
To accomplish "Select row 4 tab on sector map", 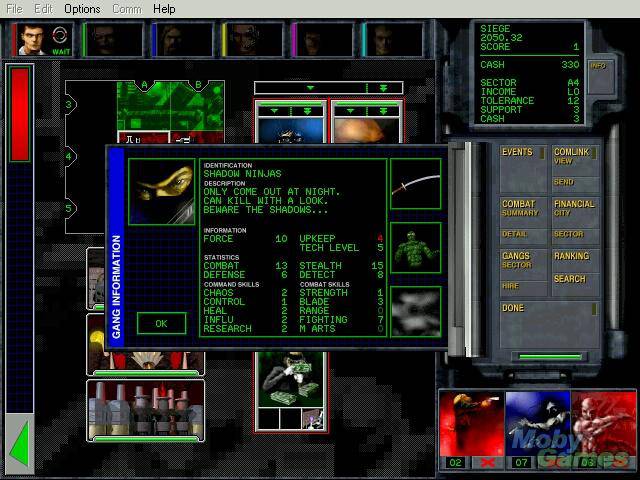I will tap(69, 156).
